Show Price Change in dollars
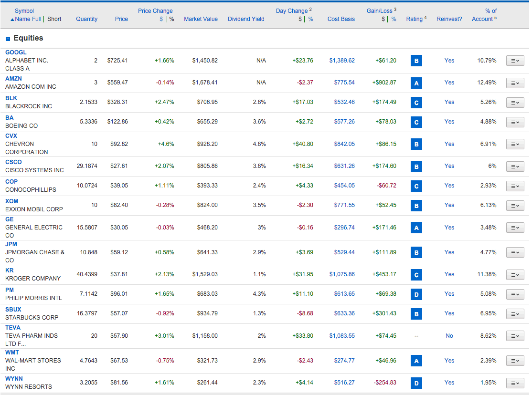 (161, 19)
